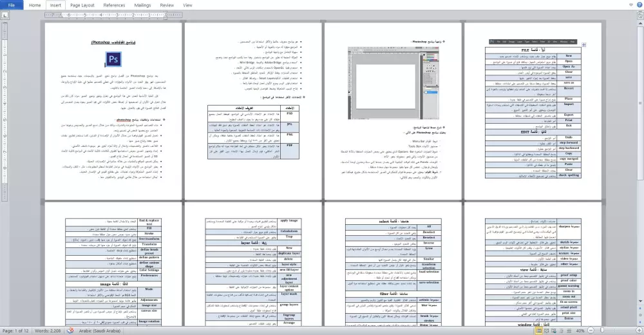Click the 'Inverse' cell on page seven

click(x=429, y=243)
